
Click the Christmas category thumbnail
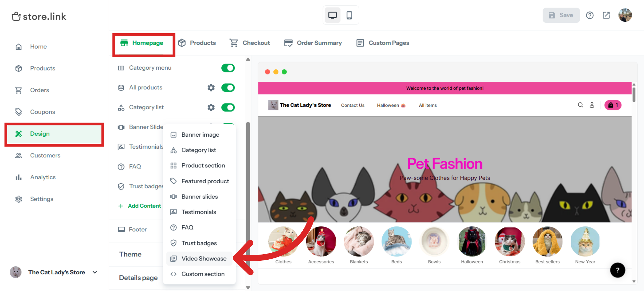tap(510, 241)
